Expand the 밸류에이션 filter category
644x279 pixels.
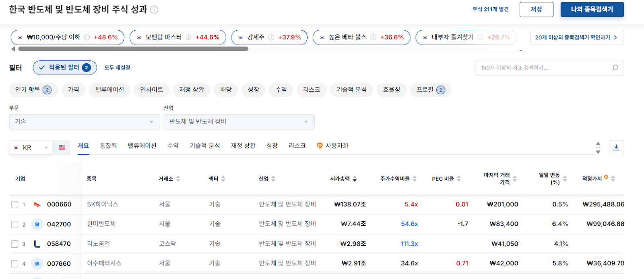(x=109, y=90)
